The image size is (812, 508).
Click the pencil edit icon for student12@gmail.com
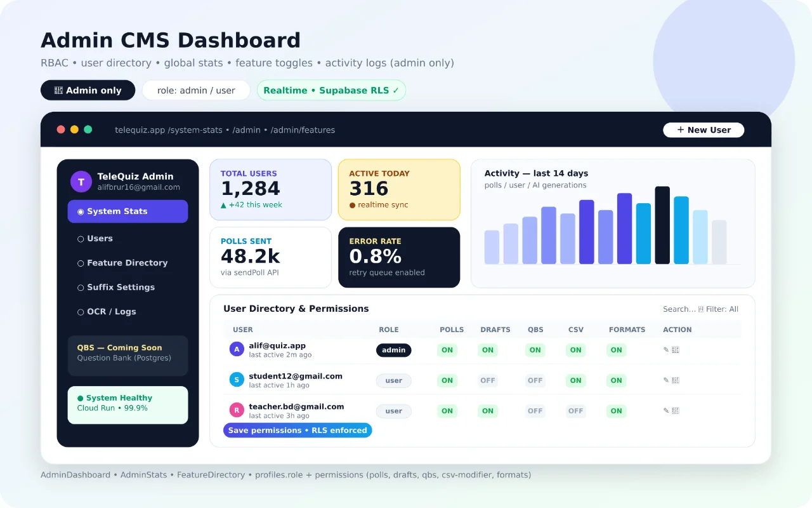pos(666,380)
